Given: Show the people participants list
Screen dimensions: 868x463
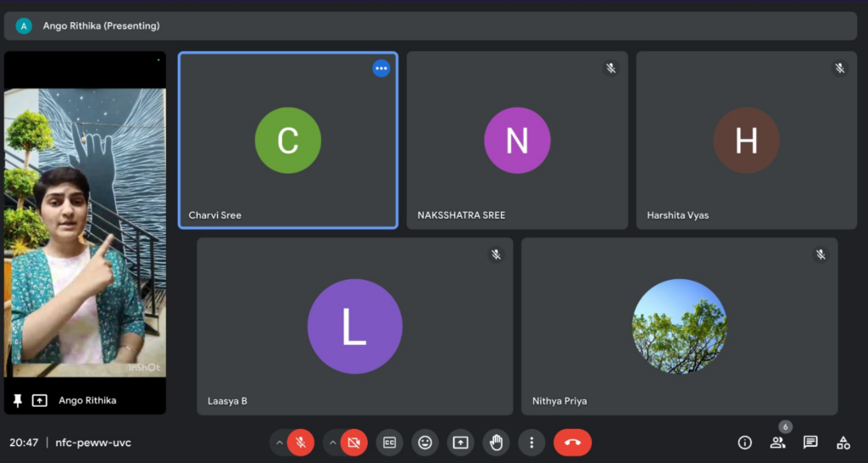Looking at the screenshot, I should coord(777,442).
